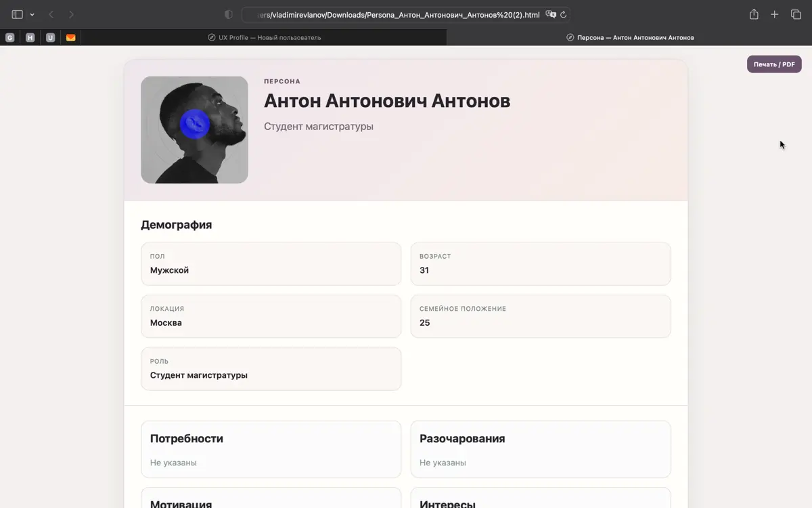Screen dimensions: 812x508
Task: Click the Демография section heading
Action: pyautogui.click(x=176, y=225)
